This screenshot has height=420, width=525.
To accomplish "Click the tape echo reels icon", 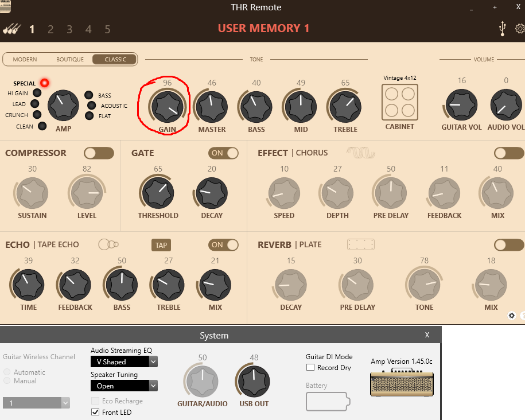I will [x=108, y=244].
